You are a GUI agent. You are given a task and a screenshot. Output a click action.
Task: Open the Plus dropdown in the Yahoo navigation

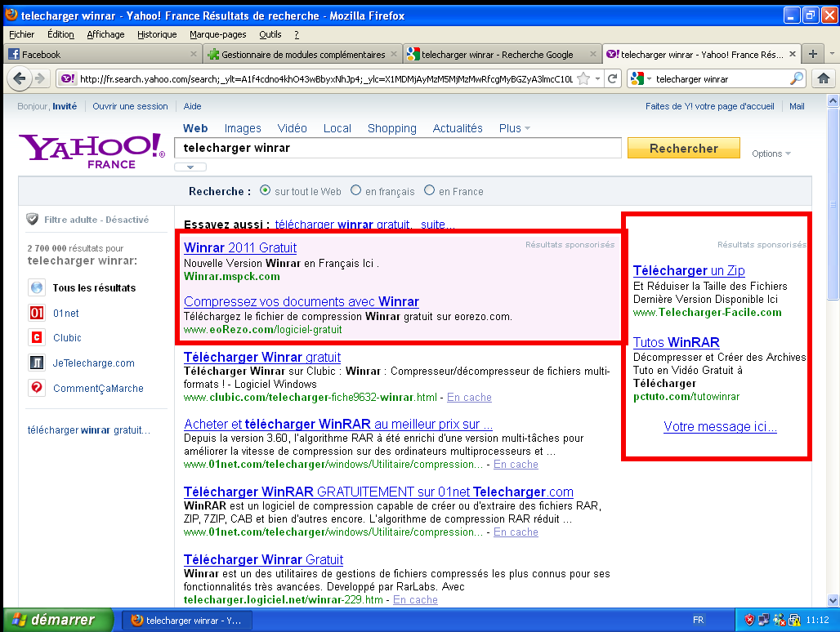[514, 128]
